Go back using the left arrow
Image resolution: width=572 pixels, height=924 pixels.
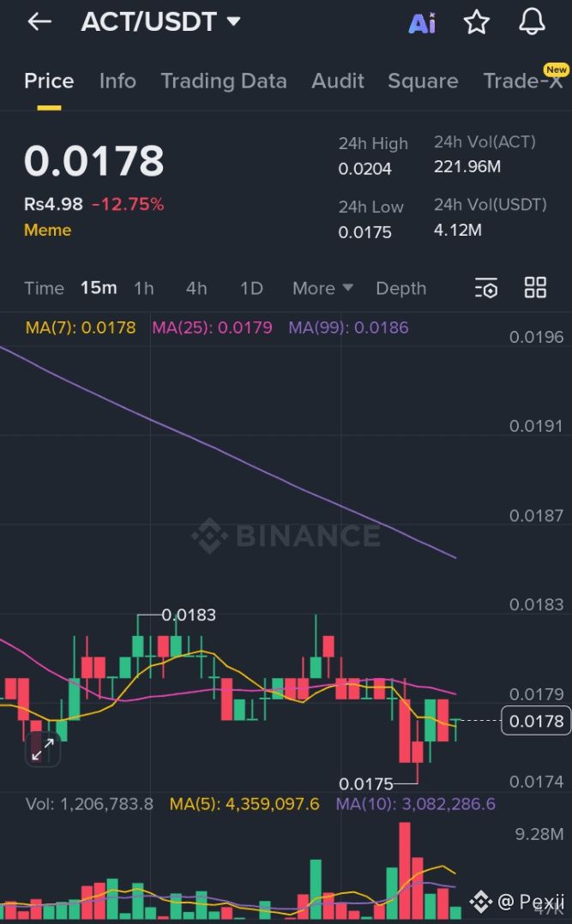(x=39, y=21)
